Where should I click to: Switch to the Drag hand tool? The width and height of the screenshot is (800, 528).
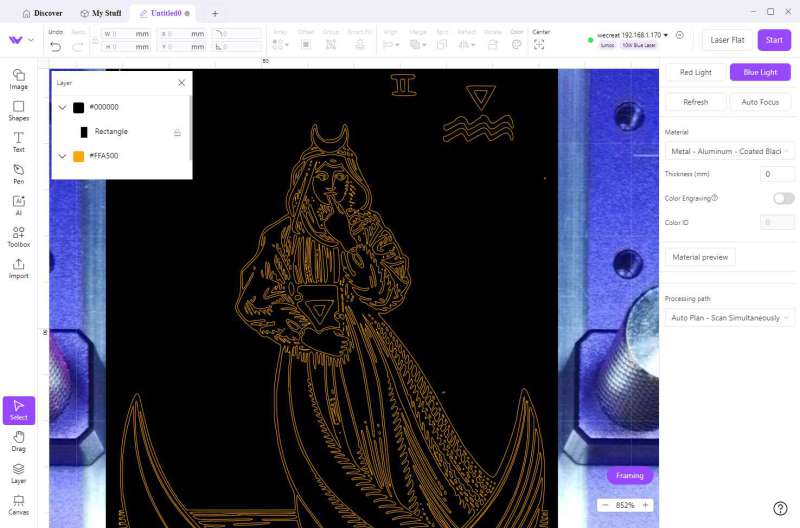click(18, 441)
